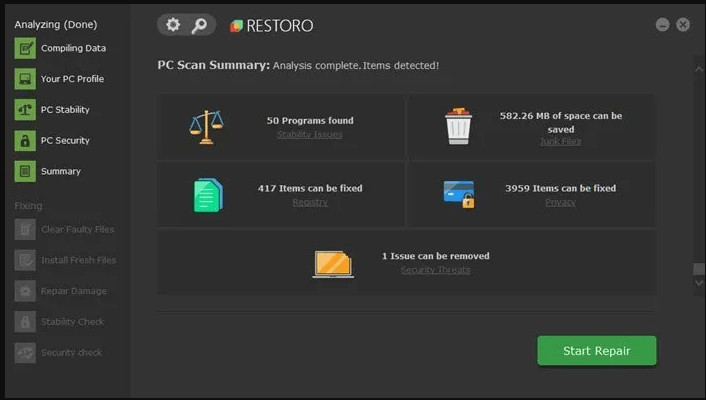
Task: Click the scrollbar up arrow
Action: (x=699, y=69)
